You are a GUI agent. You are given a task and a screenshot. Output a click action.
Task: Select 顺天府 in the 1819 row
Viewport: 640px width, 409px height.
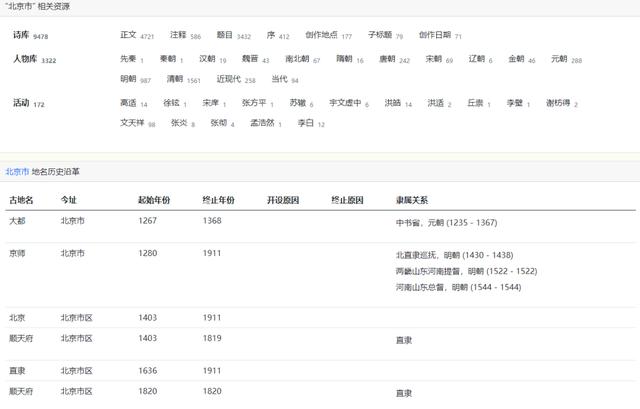tap(21, 338)
